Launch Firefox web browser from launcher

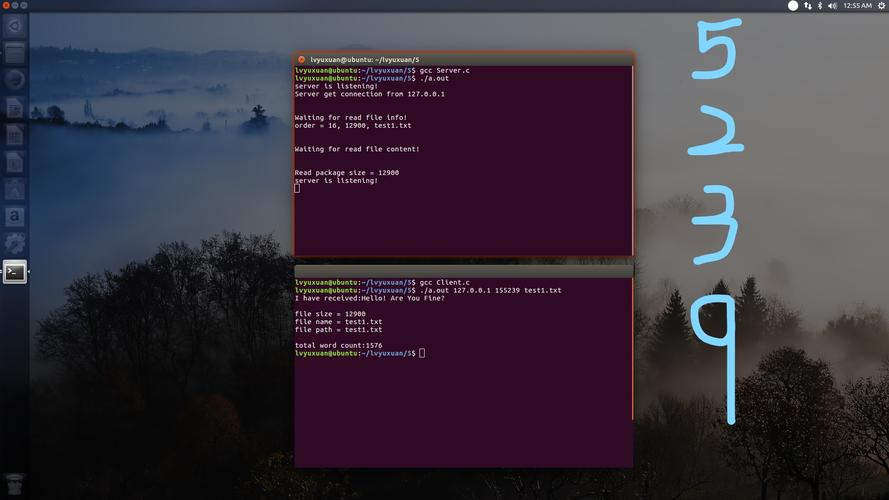pyautogui.click(x=14, y=80)
